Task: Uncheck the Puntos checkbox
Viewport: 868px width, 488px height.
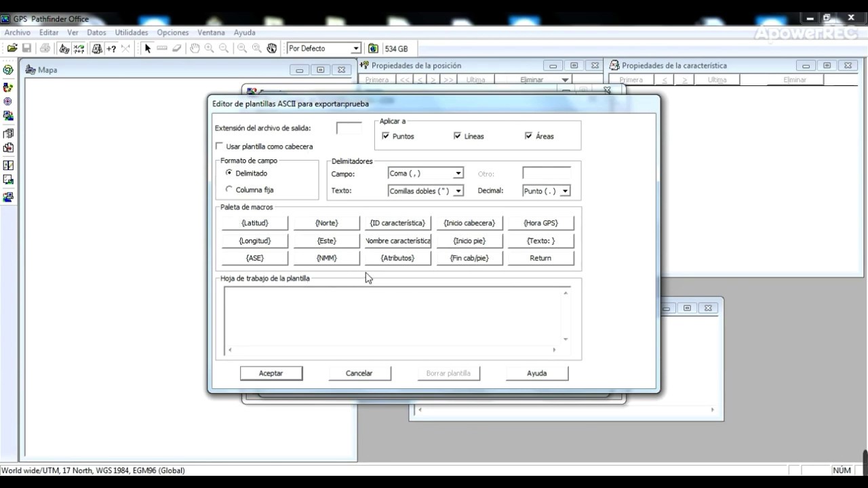Action: 386,136
